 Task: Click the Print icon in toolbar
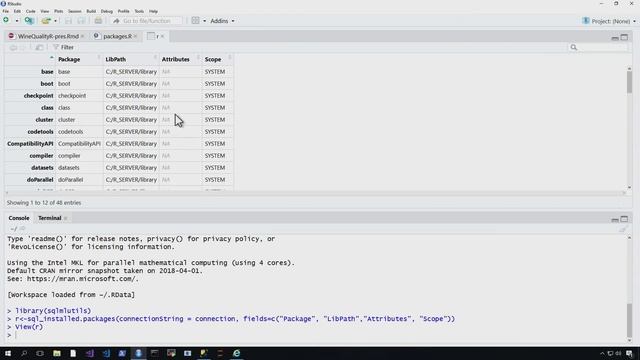click(98, 20)
